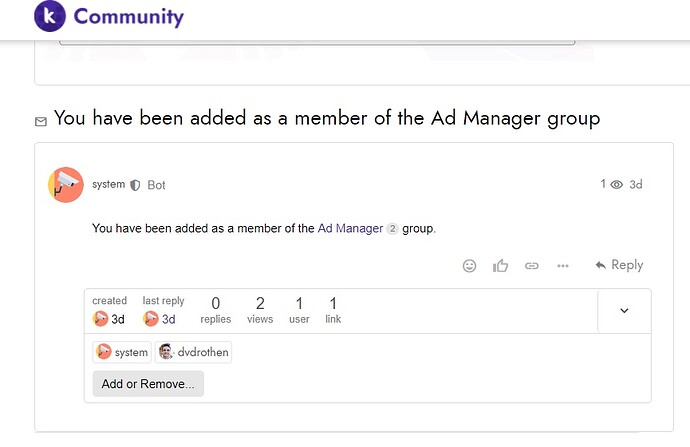Open the topic title link

point(326,118)
